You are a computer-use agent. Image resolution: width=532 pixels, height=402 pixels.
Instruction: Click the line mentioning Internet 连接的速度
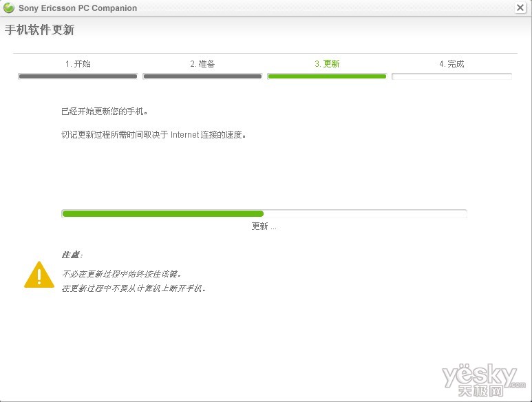click(x=153, y=135)
